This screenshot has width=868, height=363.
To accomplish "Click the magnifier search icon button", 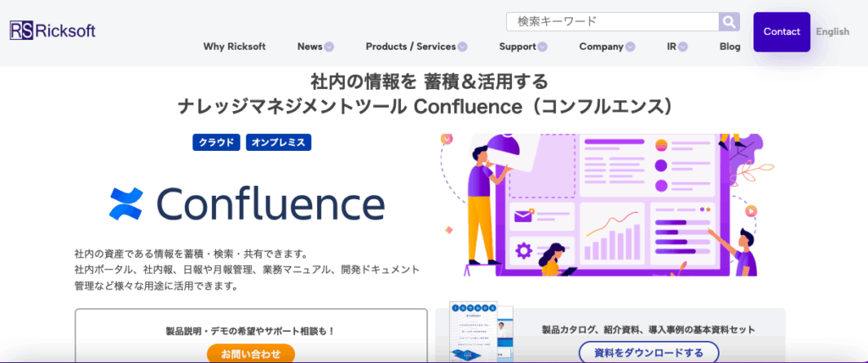I will tap(729, 22).
